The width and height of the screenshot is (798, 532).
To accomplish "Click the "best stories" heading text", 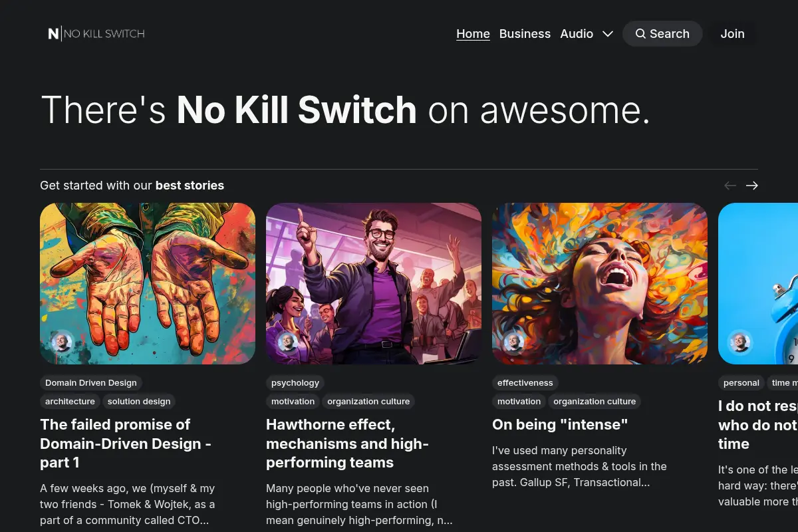I will [x=190, y=186].
